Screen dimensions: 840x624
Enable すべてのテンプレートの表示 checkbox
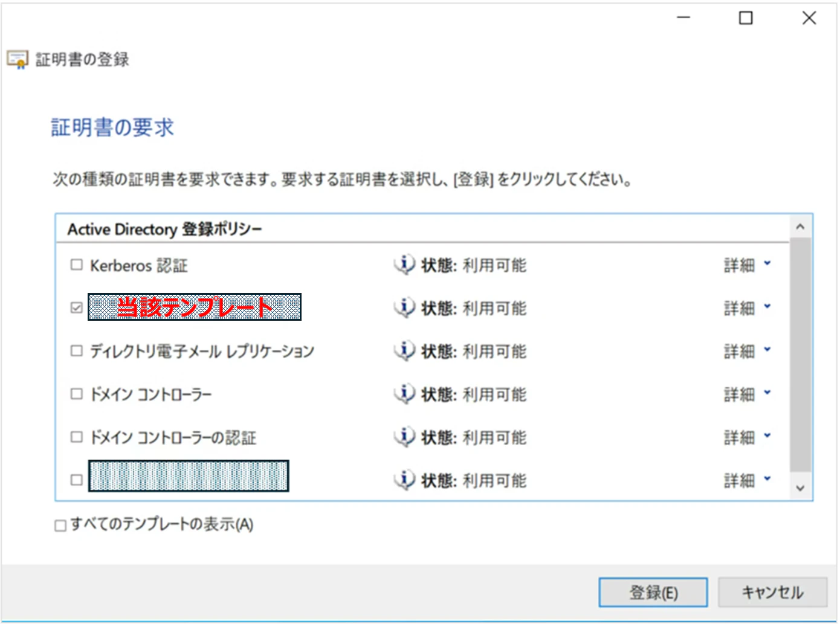(60, 526)
